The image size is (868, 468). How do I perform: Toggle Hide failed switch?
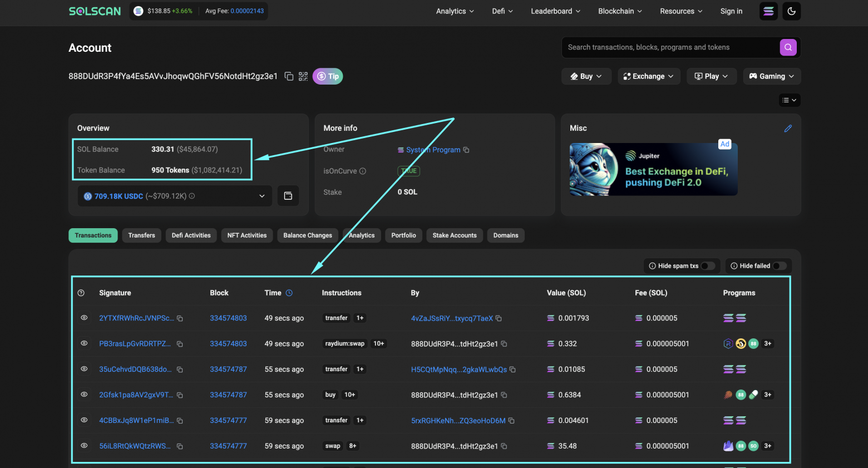pos(780,266)
